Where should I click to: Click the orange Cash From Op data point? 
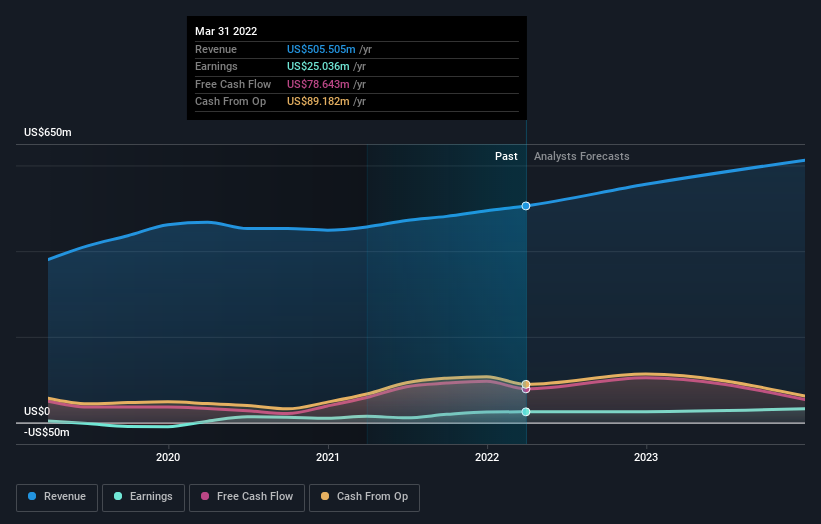[x=526, y=384]
